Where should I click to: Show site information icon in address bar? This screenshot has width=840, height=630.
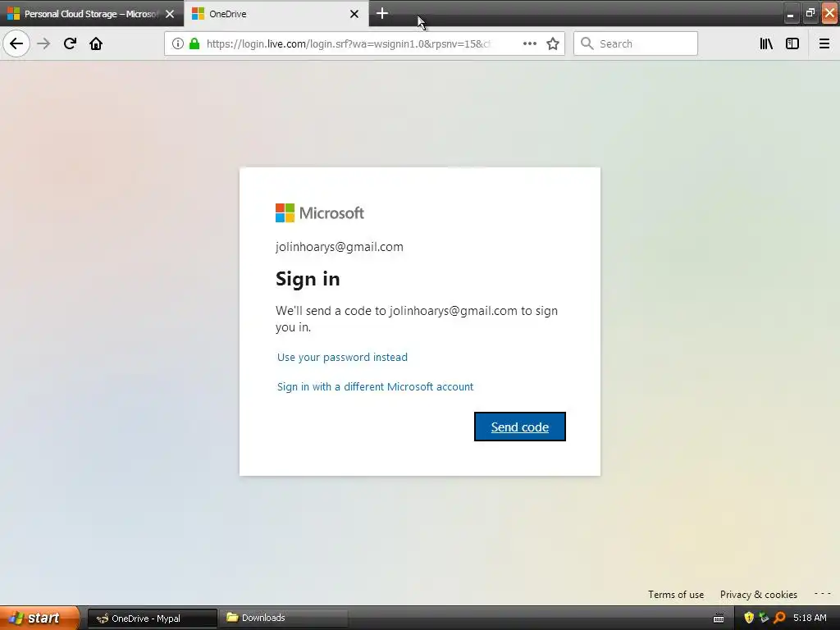pos(178,43)
